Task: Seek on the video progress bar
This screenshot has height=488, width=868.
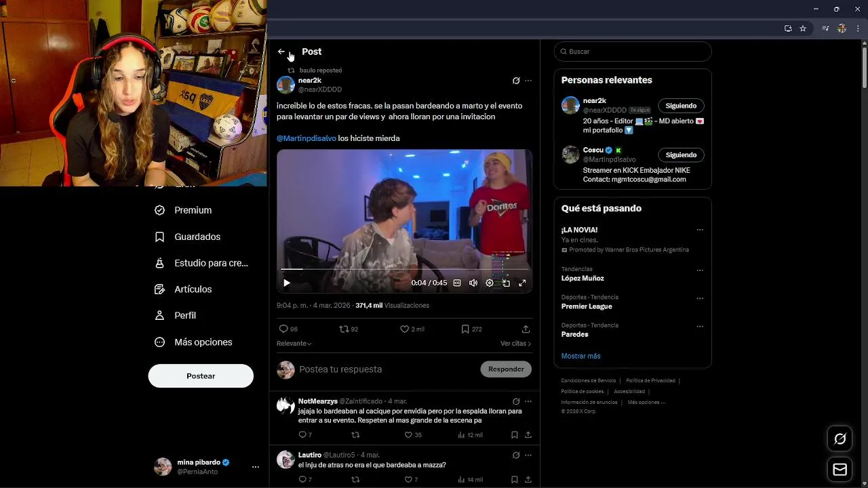Action: (404, 269)
